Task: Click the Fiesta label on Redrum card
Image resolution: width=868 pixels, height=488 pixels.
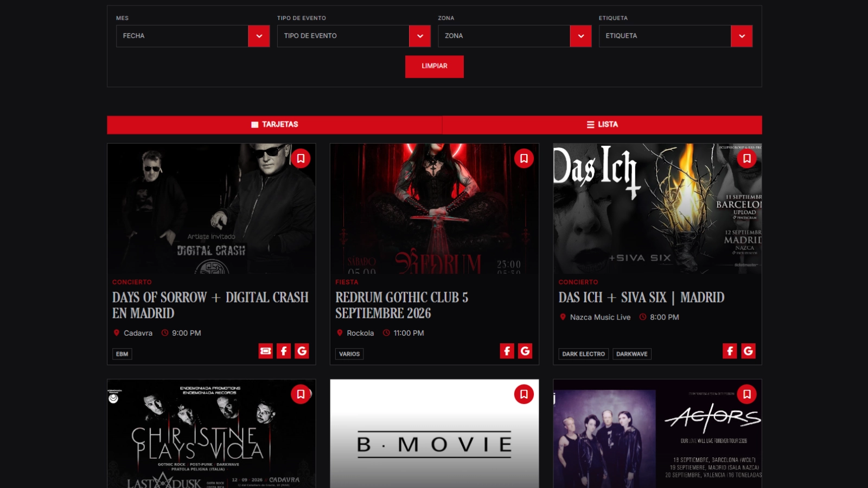Action: (x=347, y=282)
